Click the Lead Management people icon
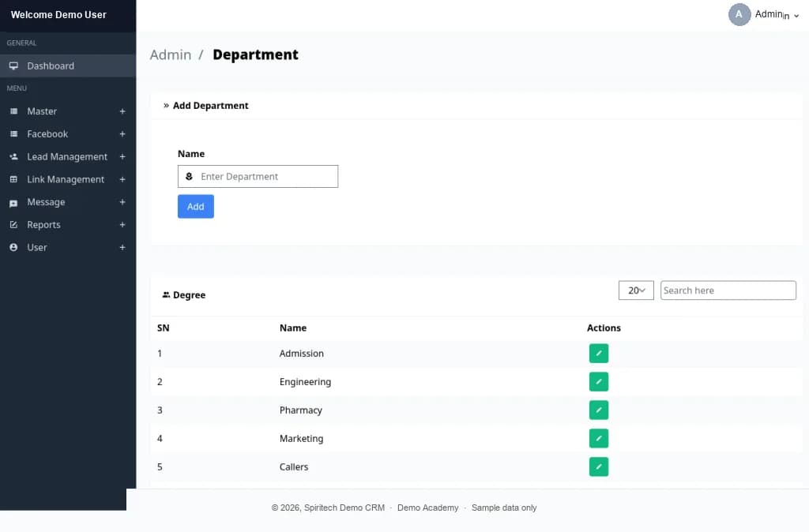The image size is (809, 532). [x=14, y=156]
